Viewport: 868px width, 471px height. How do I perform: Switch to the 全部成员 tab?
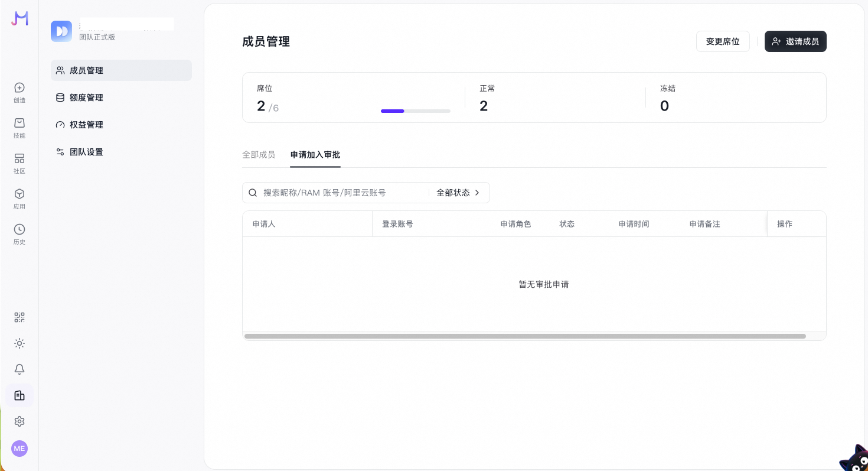(259, 155)
